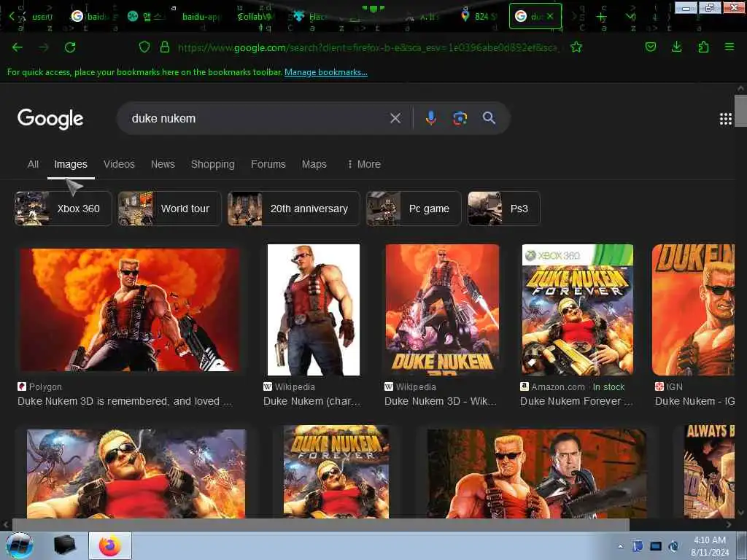Screen dimensions: 747x560
Task: Open Wikipedia Duke Nukem character image
Action: (x=314, y=309)
